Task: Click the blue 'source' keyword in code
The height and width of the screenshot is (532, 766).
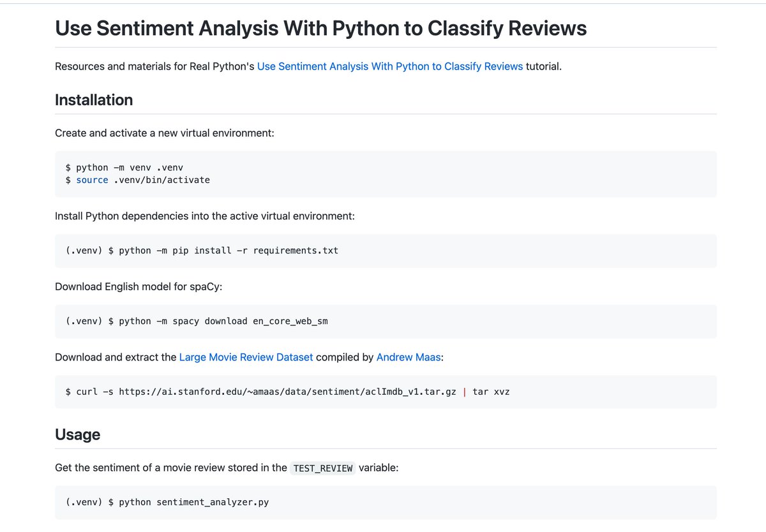Action: (92, 180)
